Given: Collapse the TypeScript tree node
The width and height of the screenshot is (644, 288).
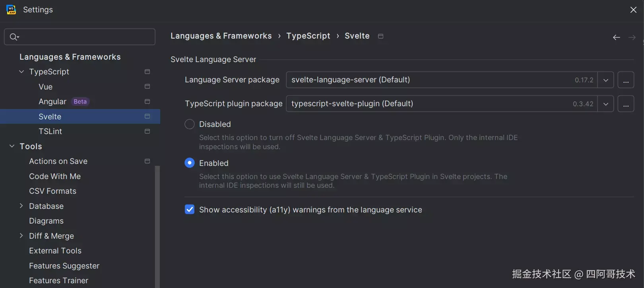Looking at the screenshot, I should tap(21, 72).
